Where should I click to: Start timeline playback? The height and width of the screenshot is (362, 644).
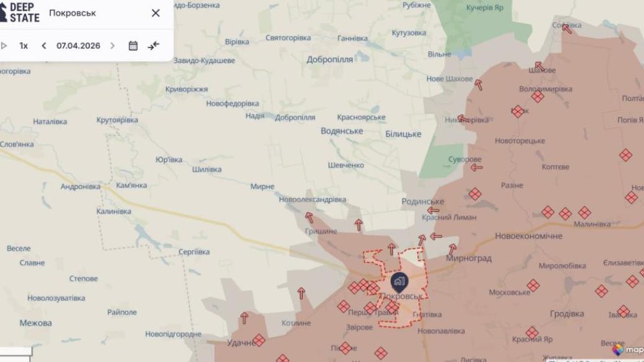[4, 46]
